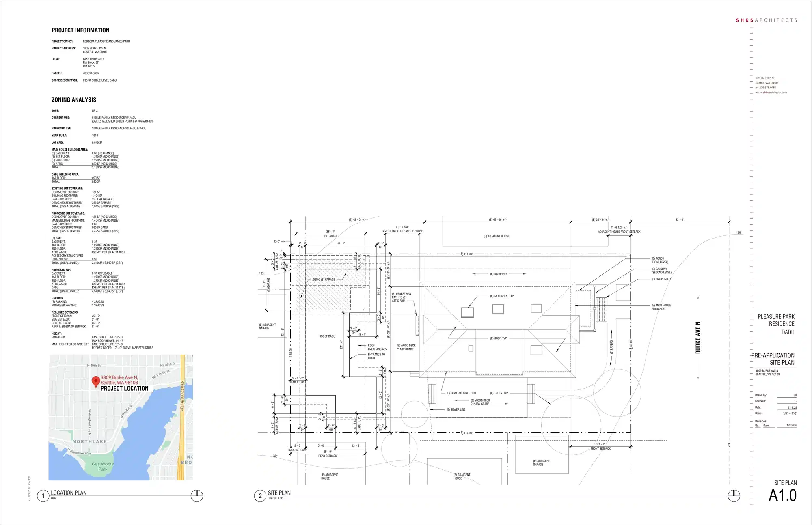Image resolution: width=812 pixels, height=525 pixels.
Task: Click the (E) SEWER LINE label
Action: point(456,410)
